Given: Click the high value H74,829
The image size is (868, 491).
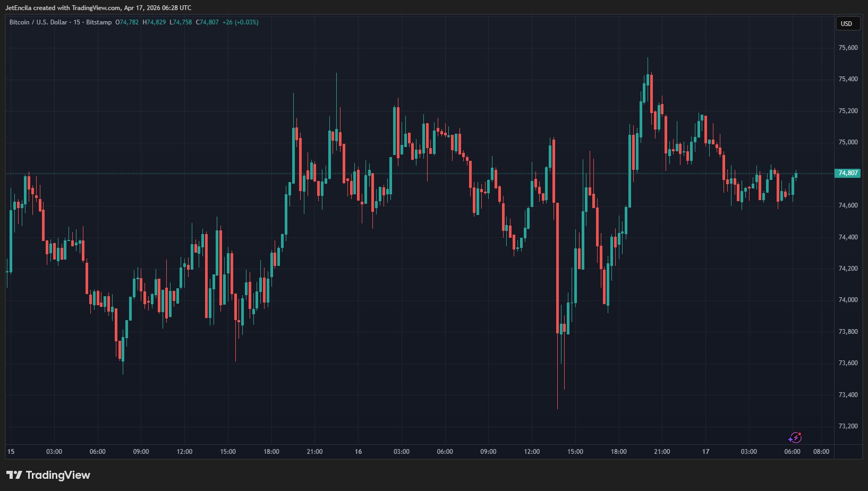Looking at the screenshot, I should [x=154, y=22].
